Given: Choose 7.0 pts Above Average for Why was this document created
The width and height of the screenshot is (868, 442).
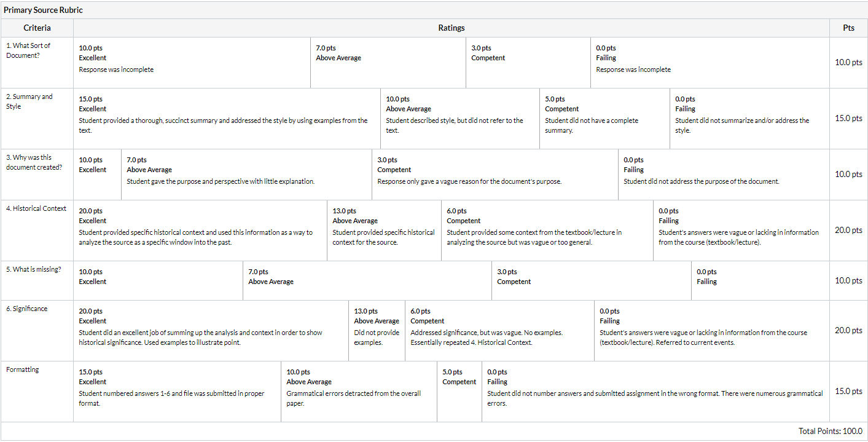Looking at the screenshot, I should point(246,175).
